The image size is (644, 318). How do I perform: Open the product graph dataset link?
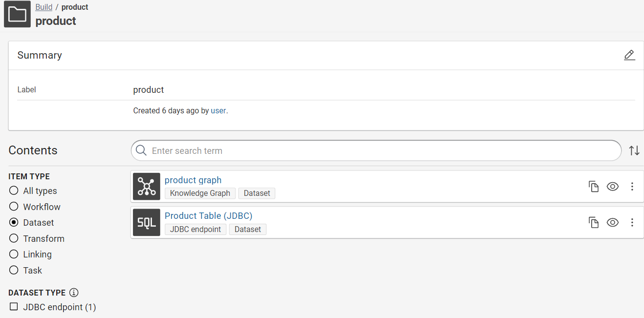coord(193,180)
